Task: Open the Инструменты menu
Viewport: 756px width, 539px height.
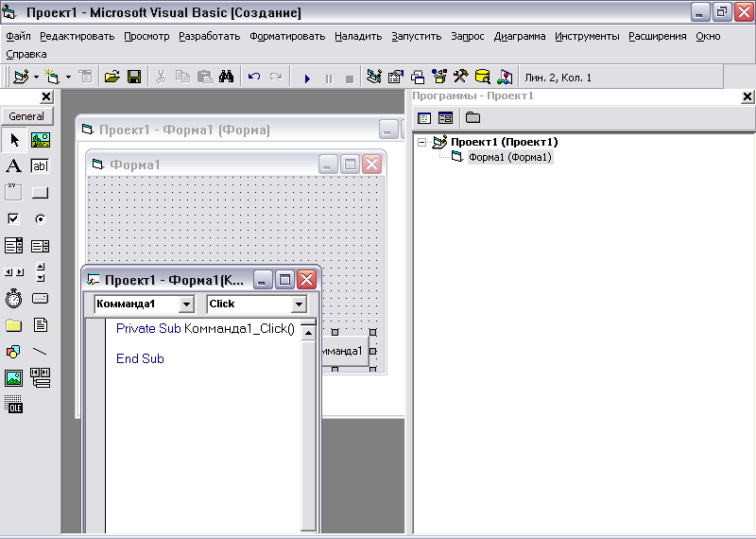Action: tap(587, 36)
